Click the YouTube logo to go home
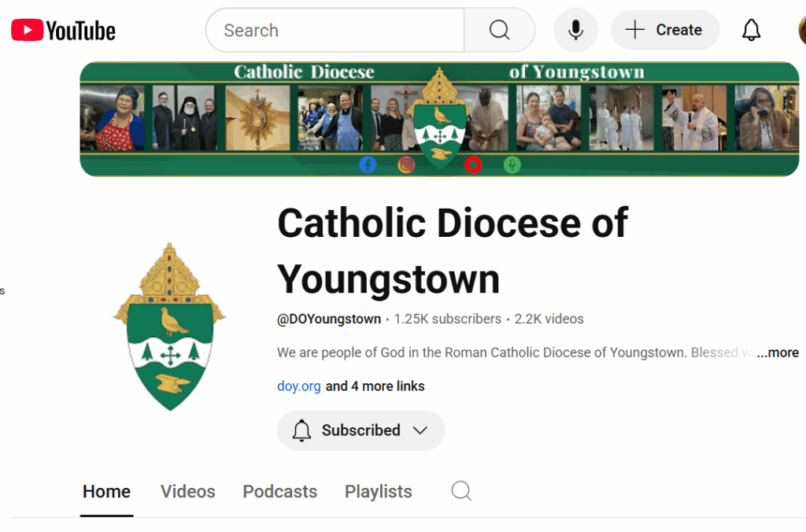The image size is (806, 532). [x=63, y=31]
